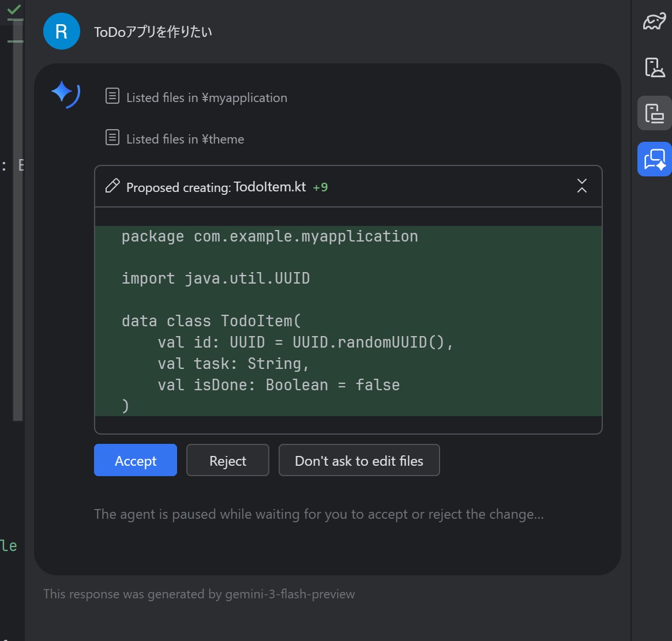Click document icon next to ¥theme listing
Image resolution: width=672 pixels, height=641 pixels.
(112, 138)
